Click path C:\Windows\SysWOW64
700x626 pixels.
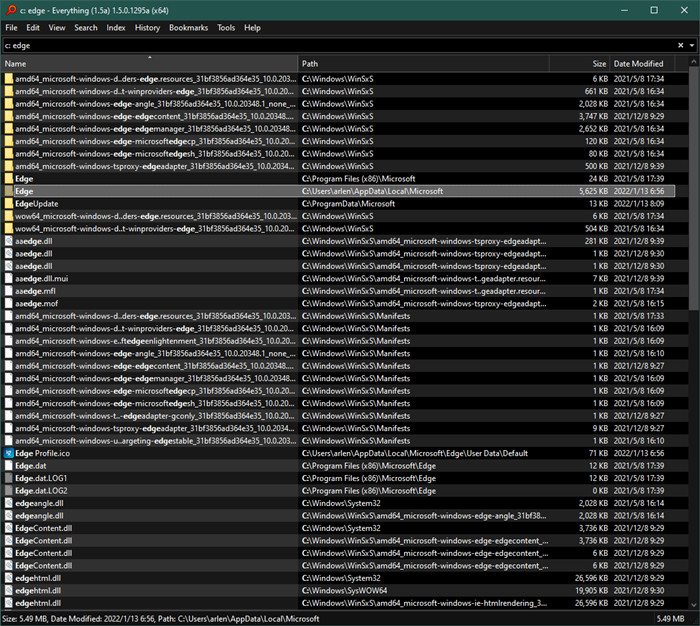click(x=344, y=591)
